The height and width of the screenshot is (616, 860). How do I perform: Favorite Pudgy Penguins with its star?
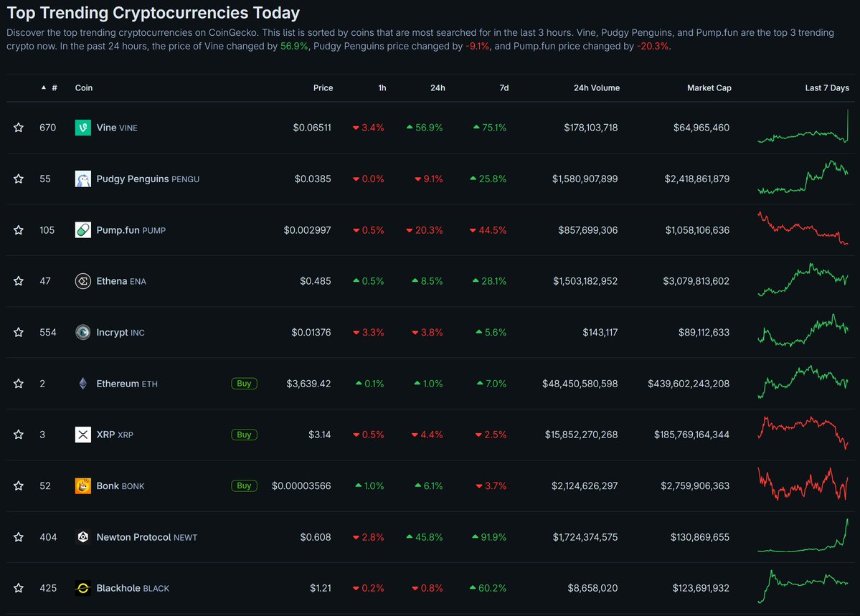click(x=19, y=179)
